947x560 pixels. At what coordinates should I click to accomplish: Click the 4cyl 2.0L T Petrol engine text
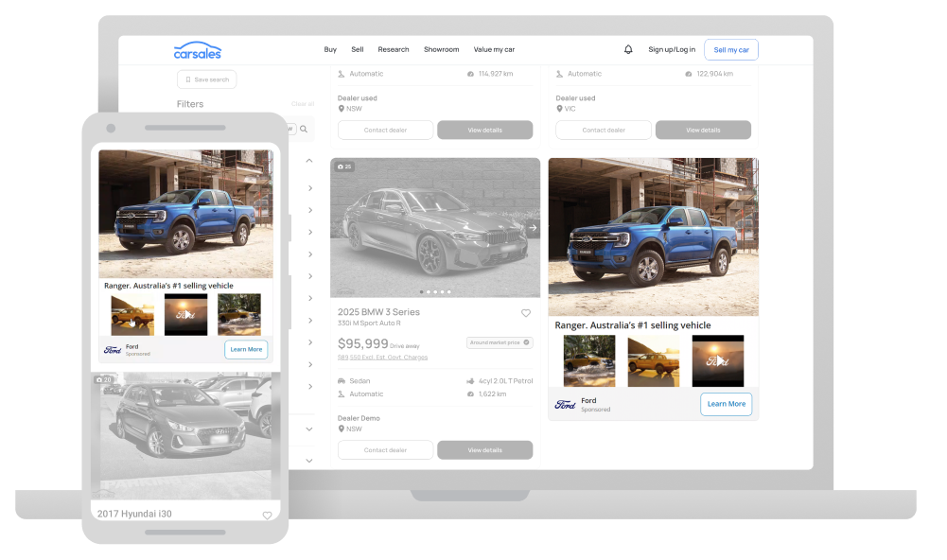click(x=506, y=381)
